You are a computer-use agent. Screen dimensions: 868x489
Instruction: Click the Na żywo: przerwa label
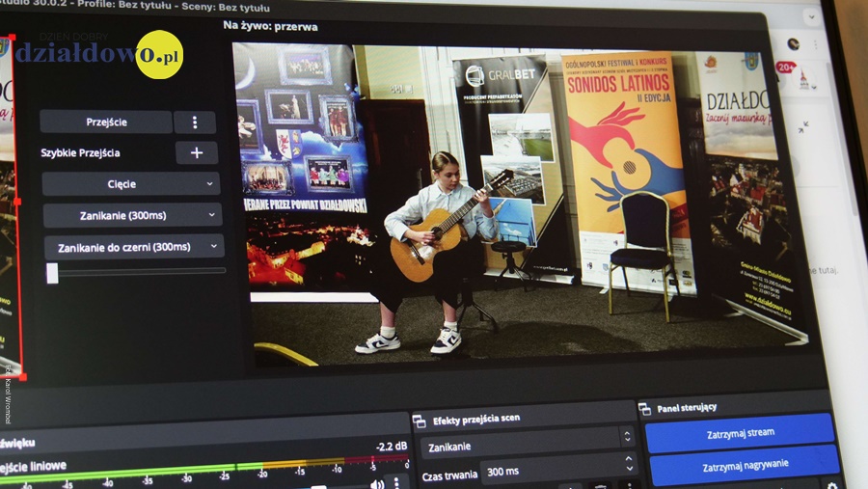click(270, 26)
